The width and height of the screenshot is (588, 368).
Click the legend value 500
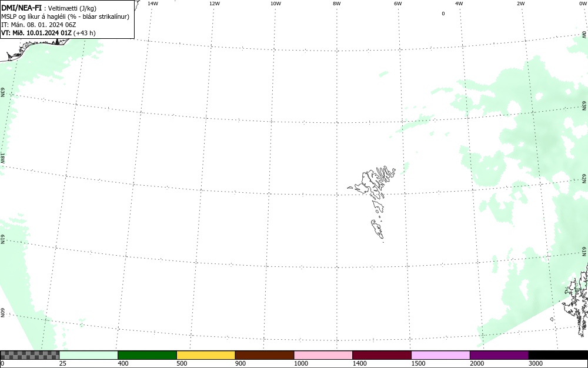point(182,363)
